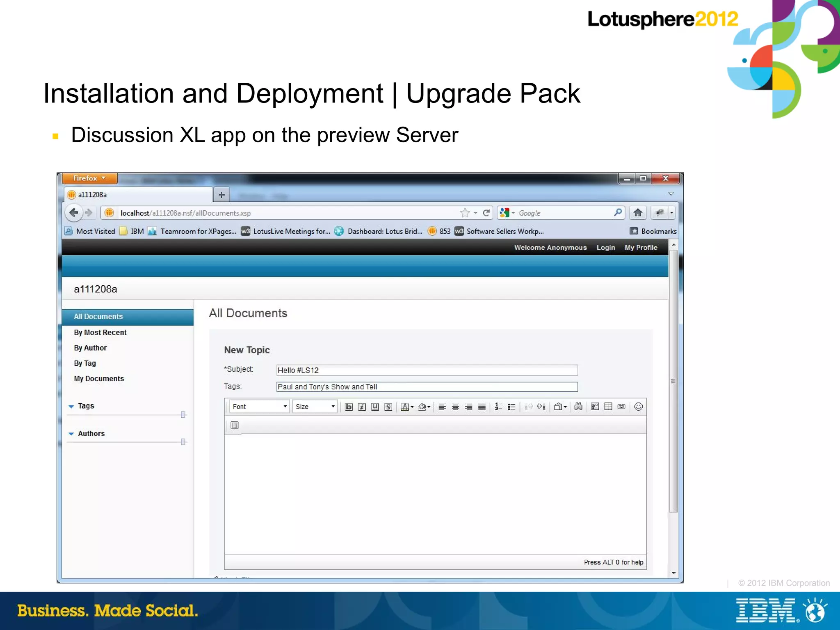Open the Firefox application menu button
The image size is (840, 630).
(x=89, y=178)
